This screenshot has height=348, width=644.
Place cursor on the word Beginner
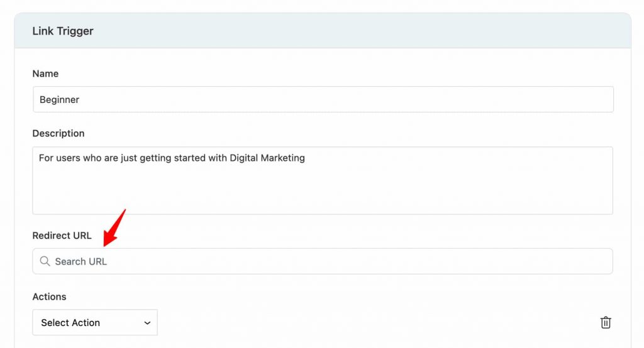(60, 100)
